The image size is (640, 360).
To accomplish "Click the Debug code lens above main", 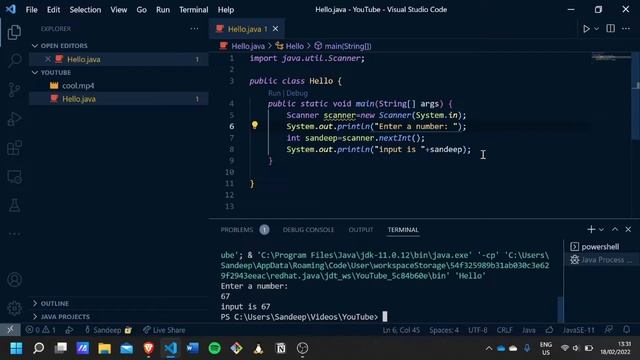I will 297,93.
